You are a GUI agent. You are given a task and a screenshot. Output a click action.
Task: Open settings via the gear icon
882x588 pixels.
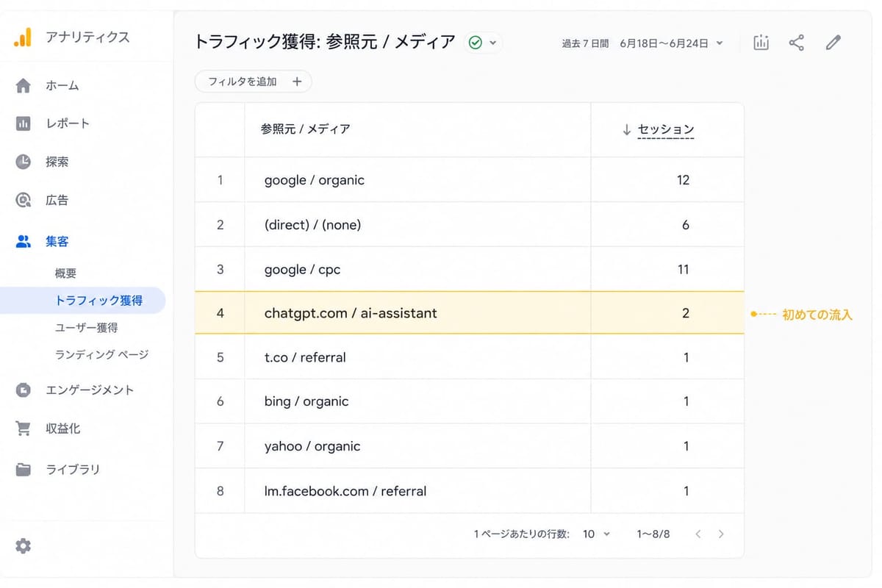24,546
